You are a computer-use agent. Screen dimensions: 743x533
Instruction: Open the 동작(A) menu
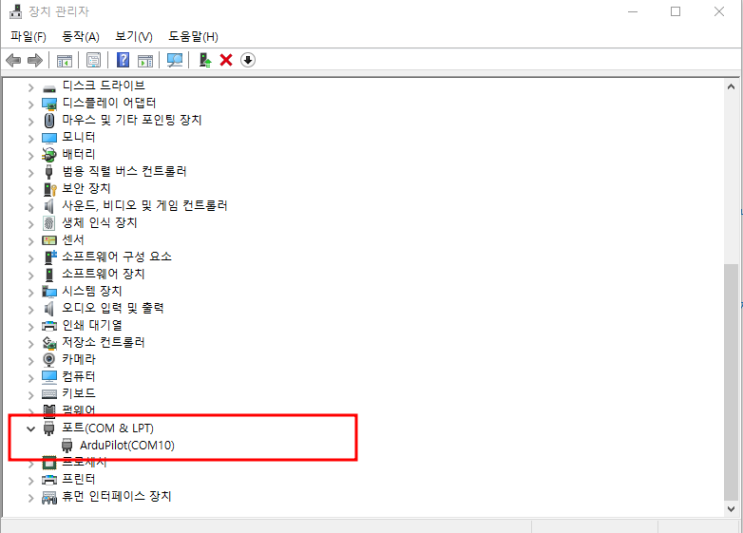pos(81,36)
